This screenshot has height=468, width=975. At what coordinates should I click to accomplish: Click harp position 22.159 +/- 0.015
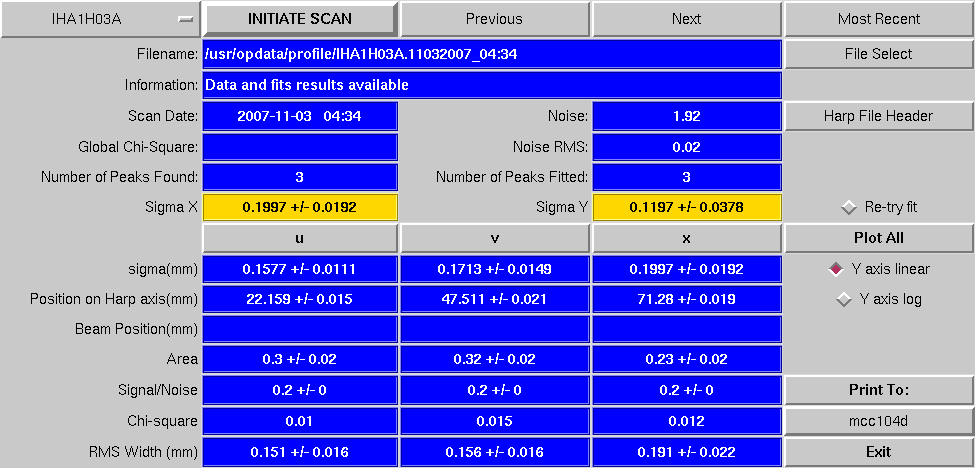tap(300, 300)
